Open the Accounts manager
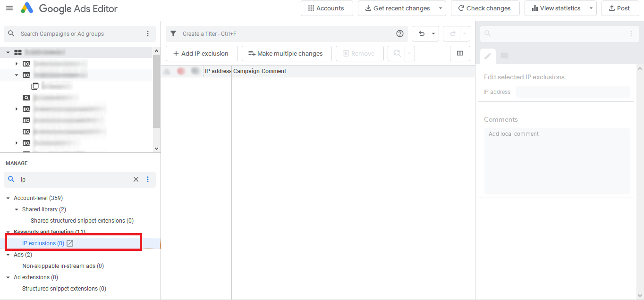The image size is (644, 300). tap(327, 8)
